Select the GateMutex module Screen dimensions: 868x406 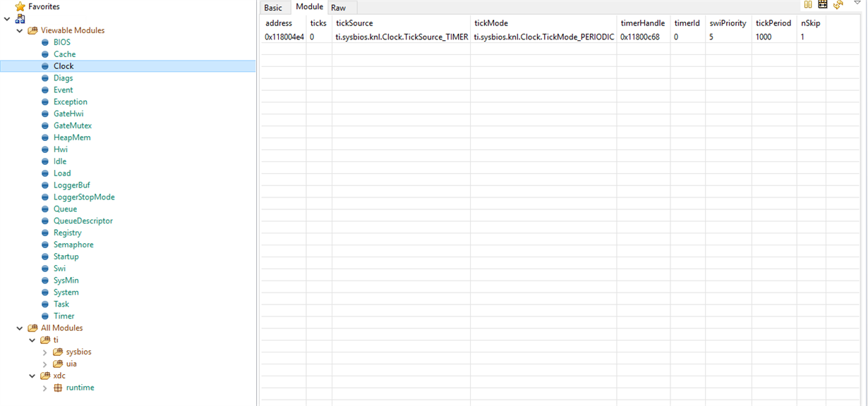[x=73, y=125]
